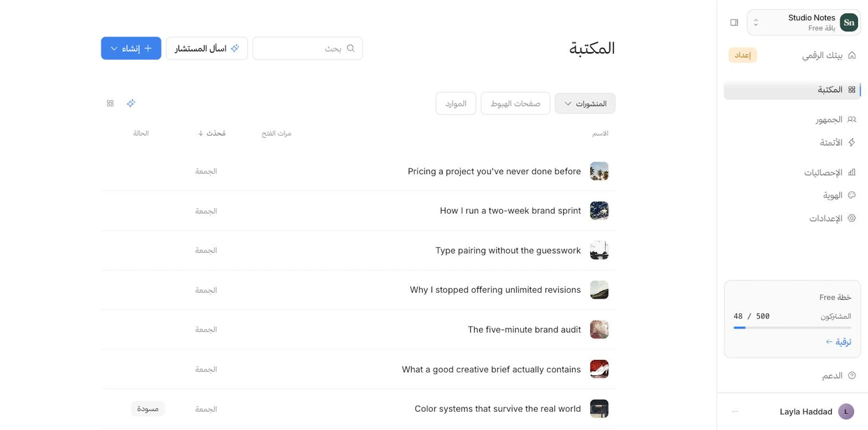Expand the المنشورات filter dropdown
868x430 pixels.
(x=585, y=103)
